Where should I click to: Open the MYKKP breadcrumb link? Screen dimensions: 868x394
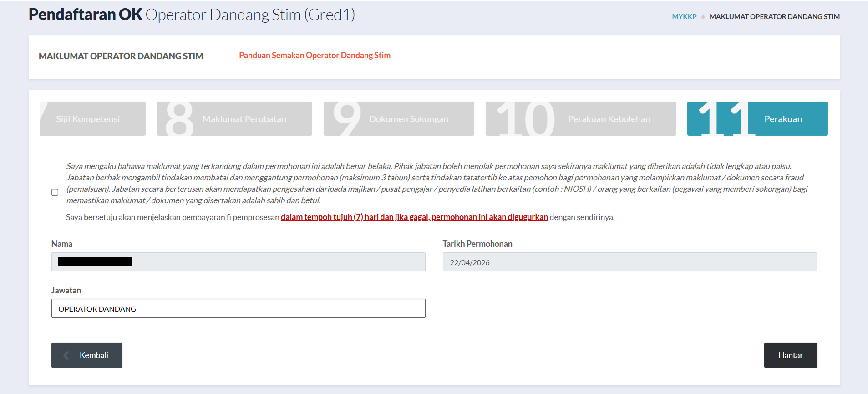point(684,17)
